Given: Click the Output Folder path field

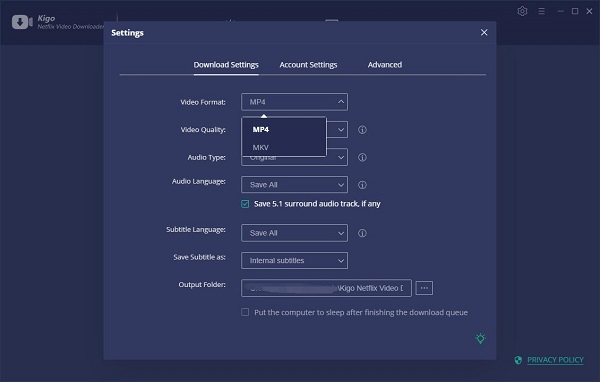Looking at the screenshot, I should [x=326, y=288].
